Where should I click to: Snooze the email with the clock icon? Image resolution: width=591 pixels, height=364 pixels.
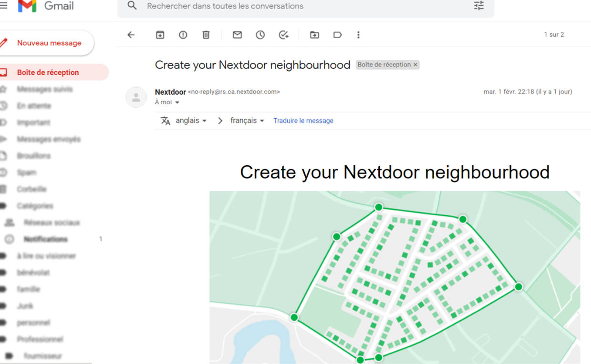260,35
